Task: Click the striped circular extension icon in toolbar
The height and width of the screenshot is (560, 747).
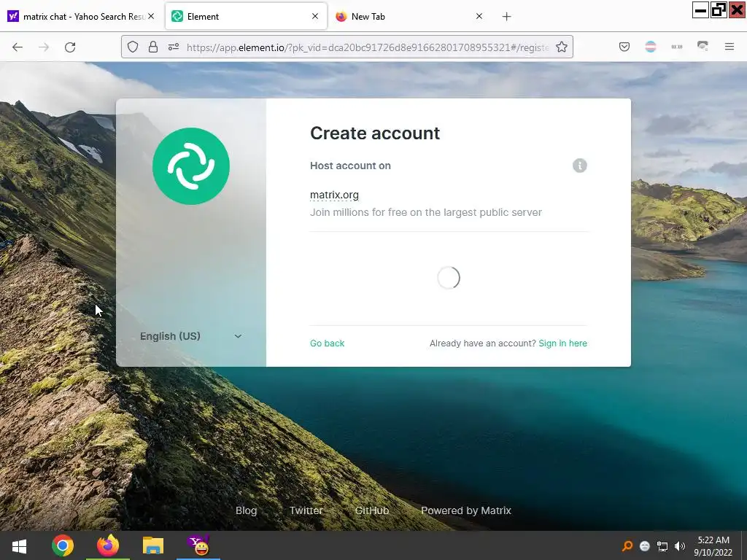Action: pyautogui.click(x=650, y=47)
